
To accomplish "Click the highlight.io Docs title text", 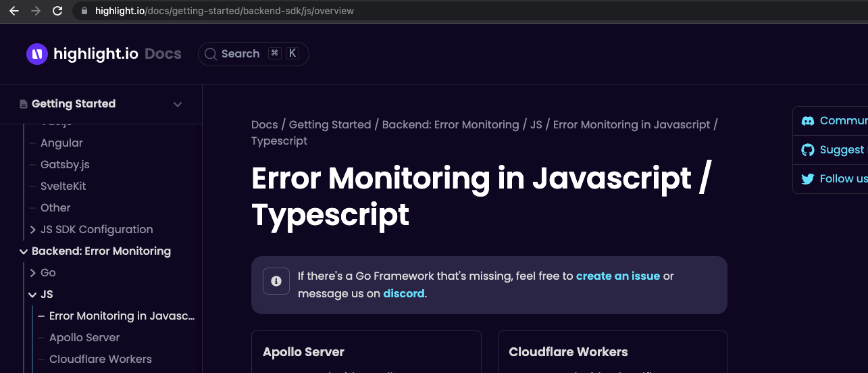I will point(118,54).
